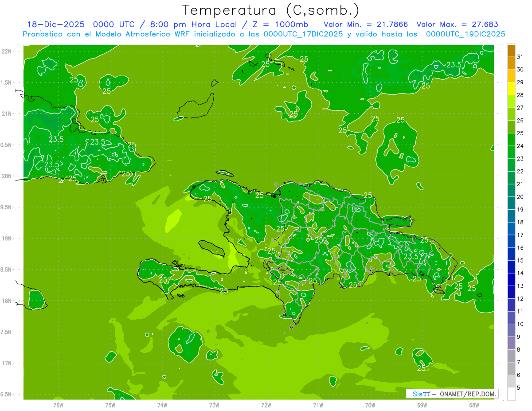
Task: Click the '19N' latitude axis label
Action: [7, 239]
